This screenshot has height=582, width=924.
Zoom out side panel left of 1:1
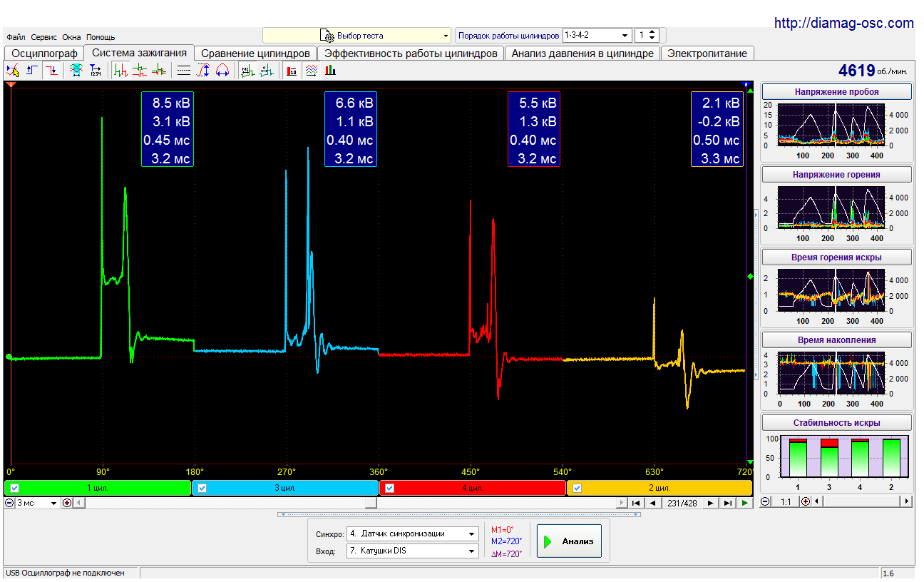[766, 501]
